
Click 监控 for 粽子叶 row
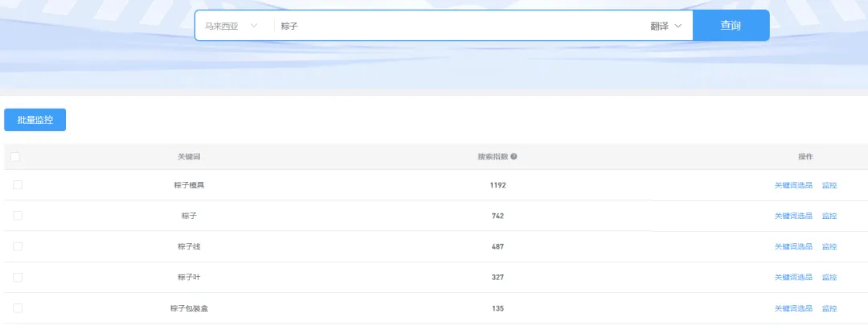[829, 277]
